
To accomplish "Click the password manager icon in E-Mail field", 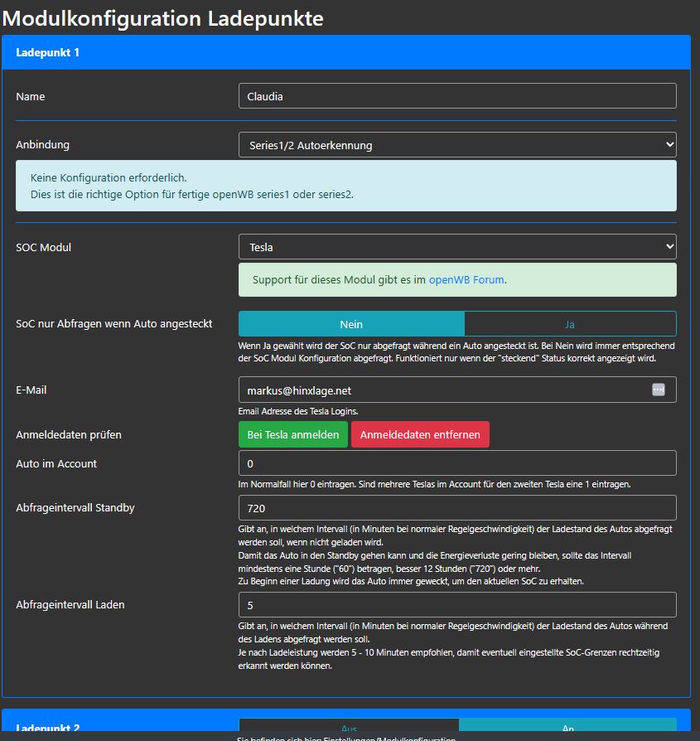I will (x=659, y=390).
